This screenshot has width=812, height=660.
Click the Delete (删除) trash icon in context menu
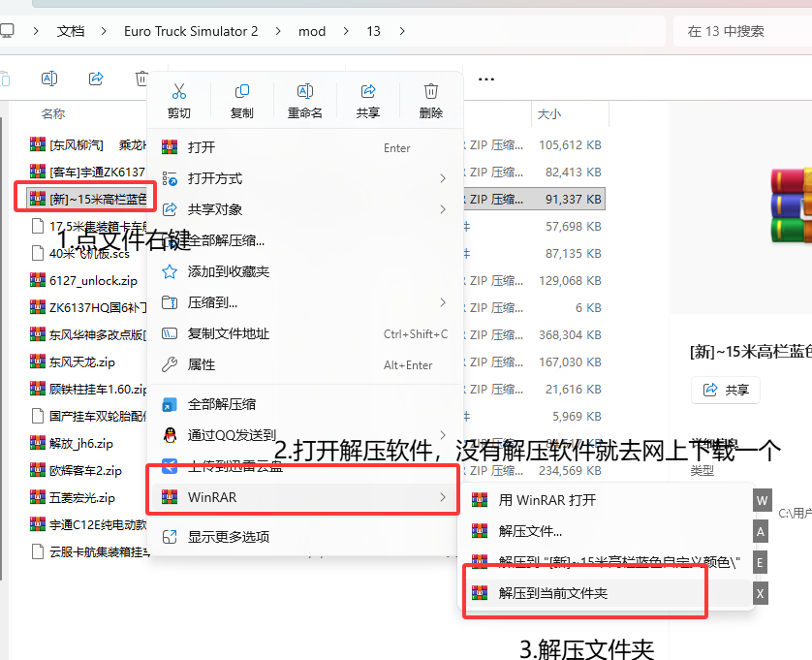click(x=431, y=92)
